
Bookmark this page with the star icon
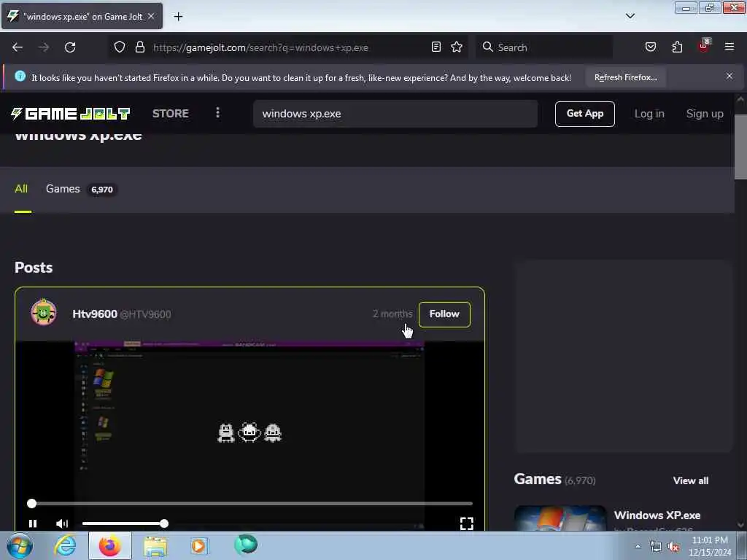tap(457, 47)
